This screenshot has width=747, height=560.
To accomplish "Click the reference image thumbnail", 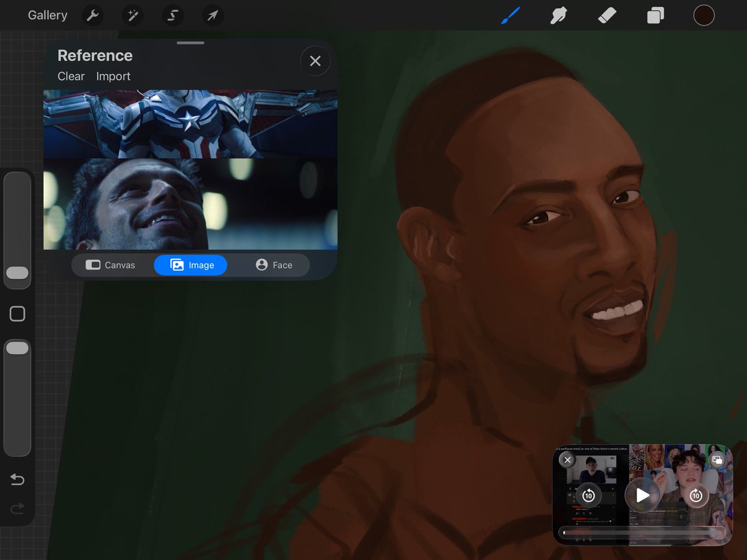I will (x=190, y=170).
